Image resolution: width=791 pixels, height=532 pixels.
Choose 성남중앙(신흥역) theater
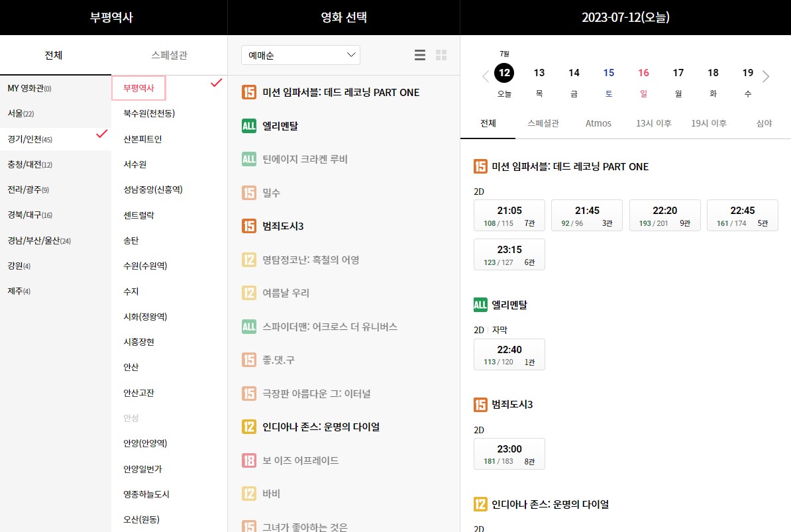click(x=153, y=189)
